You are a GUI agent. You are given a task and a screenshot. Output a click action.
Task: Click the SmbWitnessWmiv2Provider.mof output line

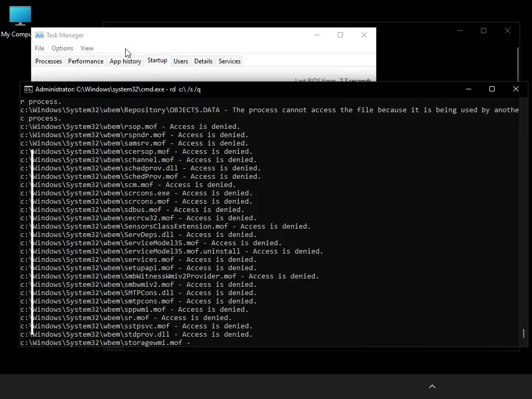click(x=170, y=276)
